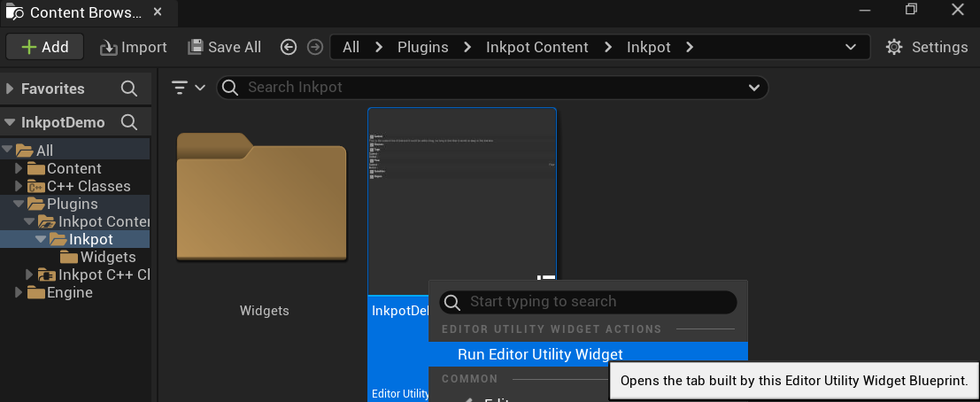980x402 pixels.
Task: Collapse the InkpotDemo section
Action: (x=9, y=122)
